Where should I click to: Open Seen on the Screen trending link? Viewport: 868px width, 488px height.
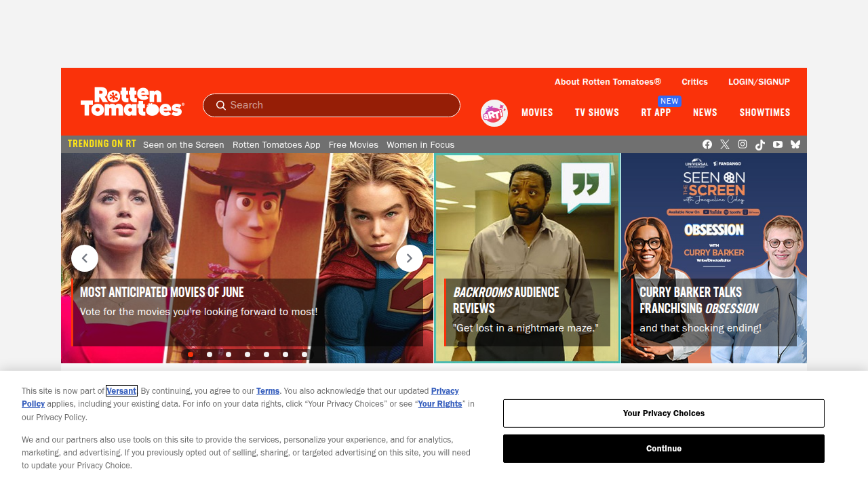[x=183, y=145]
